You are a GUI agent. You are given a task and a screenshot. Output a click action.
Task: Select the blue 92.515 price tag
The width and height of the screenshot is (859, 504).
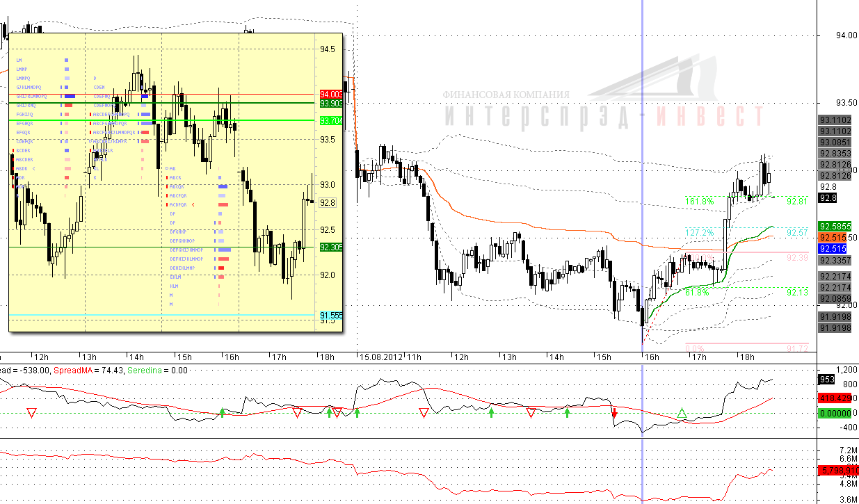(833, 248)
